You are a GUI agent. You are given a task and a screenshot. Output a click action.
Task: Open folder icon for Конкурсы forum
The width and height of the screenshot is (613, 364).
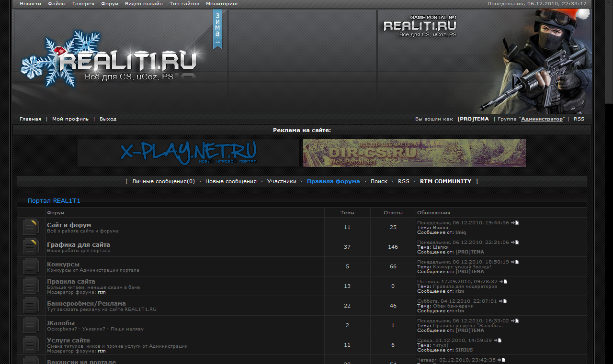click(x=31, y=266)
